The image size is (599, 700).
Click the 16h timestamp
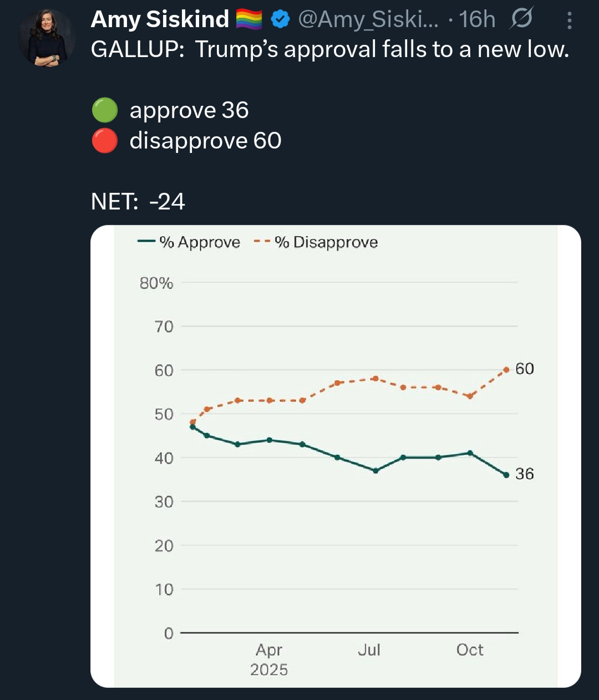[477, 20]
